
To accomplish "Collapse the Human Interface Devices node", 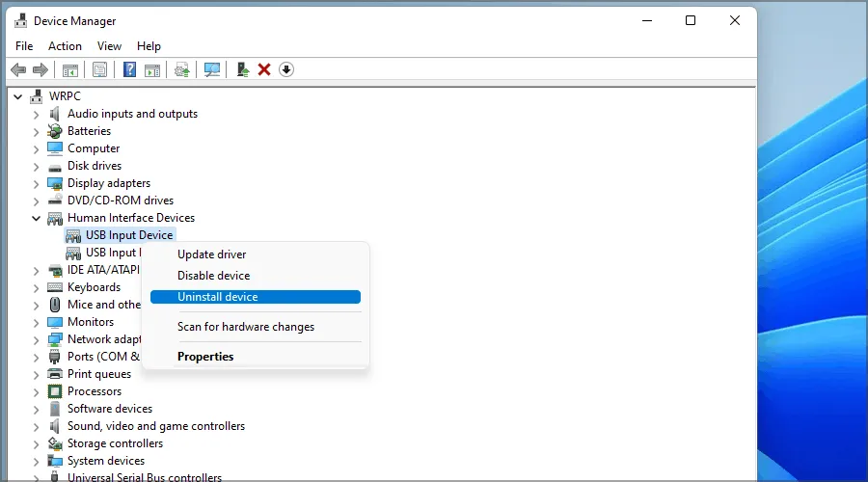I will pyautogui.click(x=37, y=218).
